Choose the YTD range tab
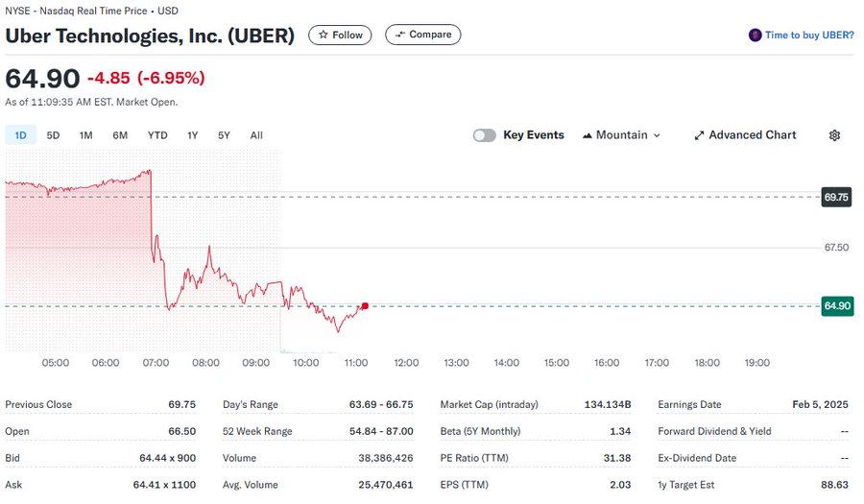The image size is (864, 504). point(157,135)
